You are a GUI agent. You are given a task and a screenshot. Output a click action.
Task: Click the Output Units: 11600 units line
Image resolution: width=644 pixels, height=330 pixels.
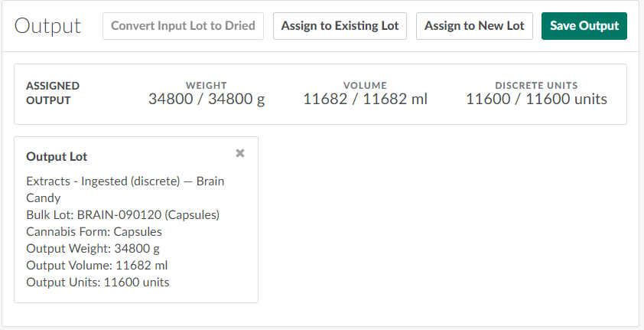click(x=98, y=282)
